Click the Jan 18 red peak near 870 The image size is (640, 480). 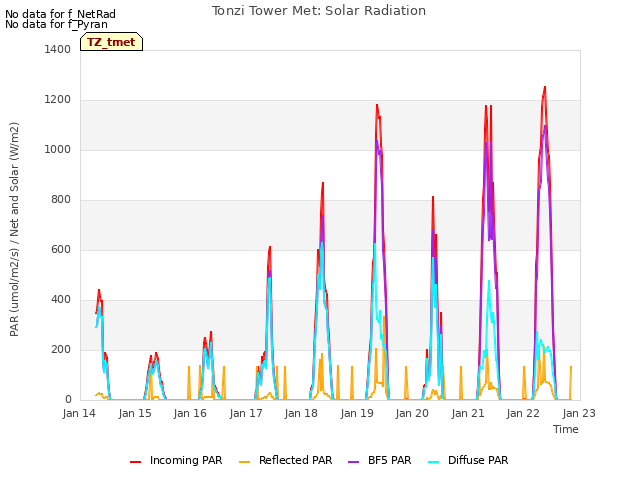coord(323,183)
